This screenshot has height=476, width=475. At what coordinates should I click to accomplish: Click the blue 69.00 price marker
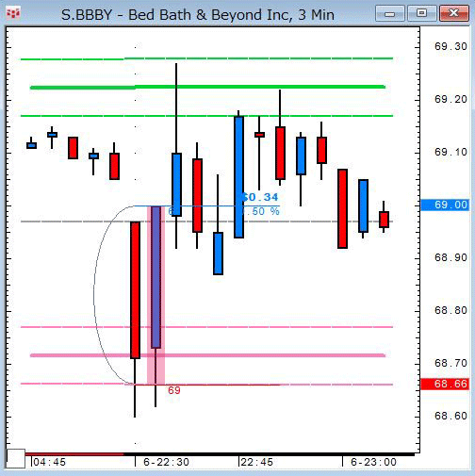(445, 205)
